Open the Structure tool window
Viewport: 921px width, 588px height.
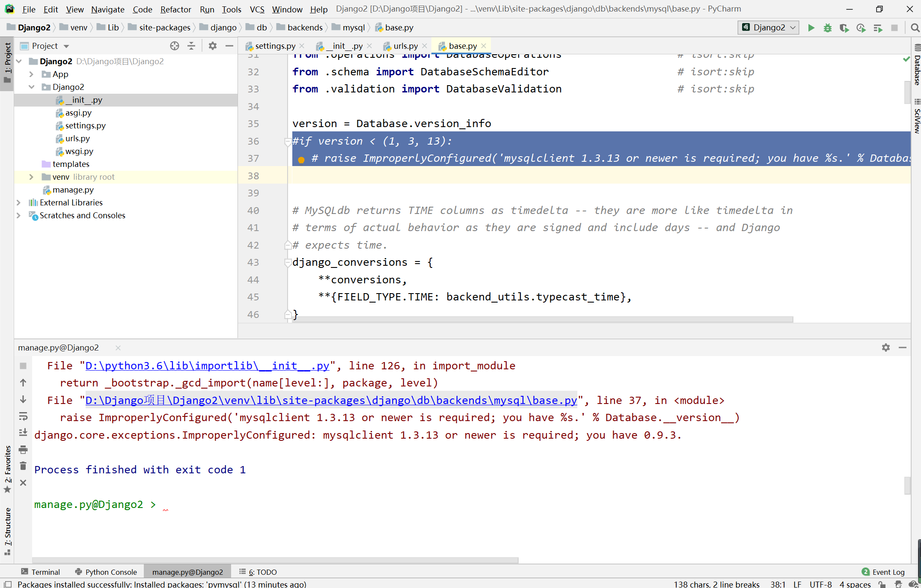8,531
